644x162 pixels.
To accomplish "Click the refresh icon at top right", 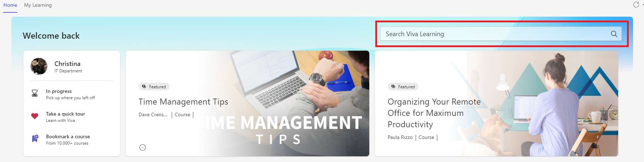I will [x=636, y=5].
